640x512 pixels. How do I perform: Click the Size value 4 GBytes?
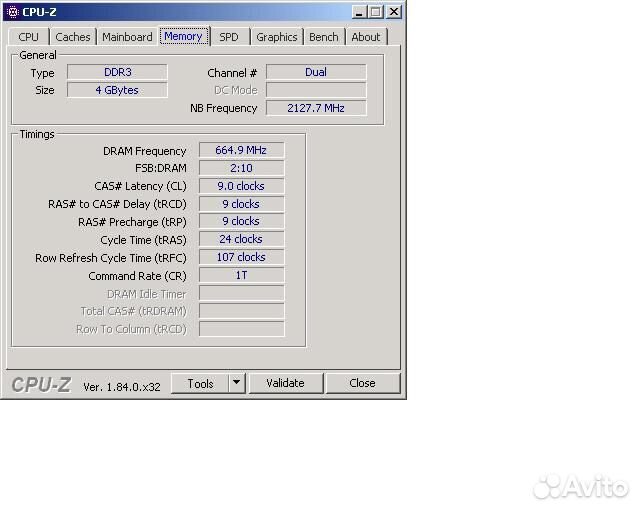point(118,90)
